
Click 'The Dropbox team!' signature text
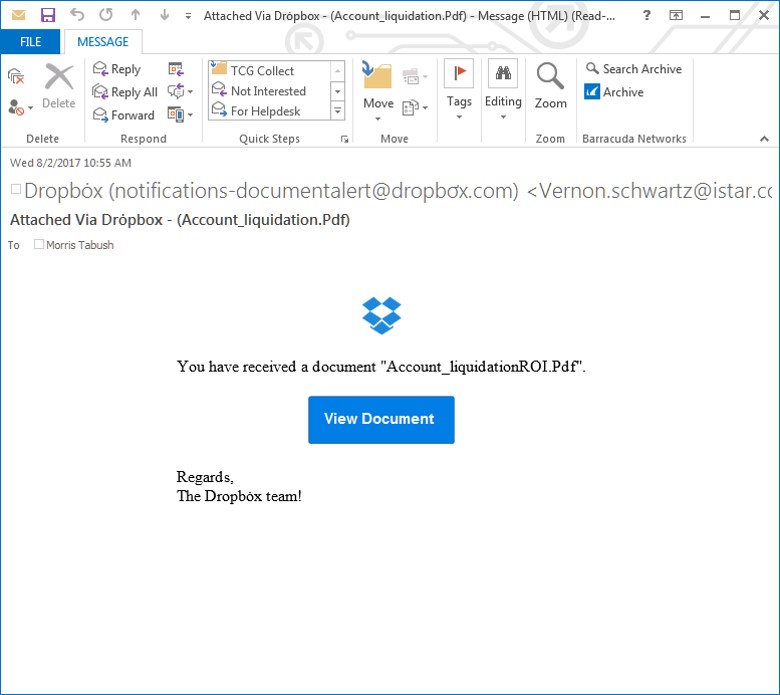point(239,496)
